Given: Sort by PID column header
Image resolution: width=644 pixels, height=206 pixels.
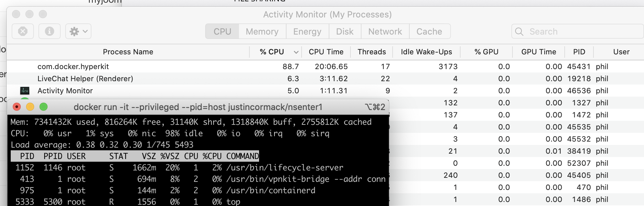Looking at the screenshot, I should (x=579, y=52).
